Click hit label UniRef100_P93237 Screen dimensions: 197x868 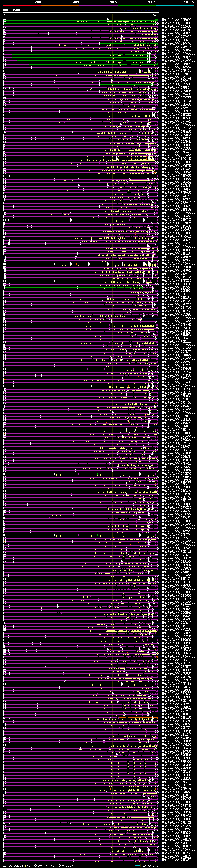point(177,629)
